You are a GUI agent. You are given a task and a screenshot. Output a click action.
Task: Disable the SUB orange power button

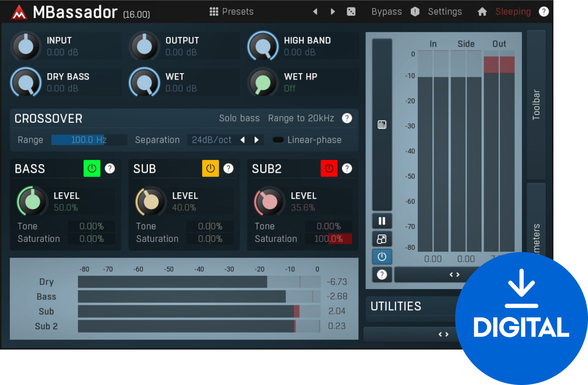pyautogui.click(x=210, y=169)
